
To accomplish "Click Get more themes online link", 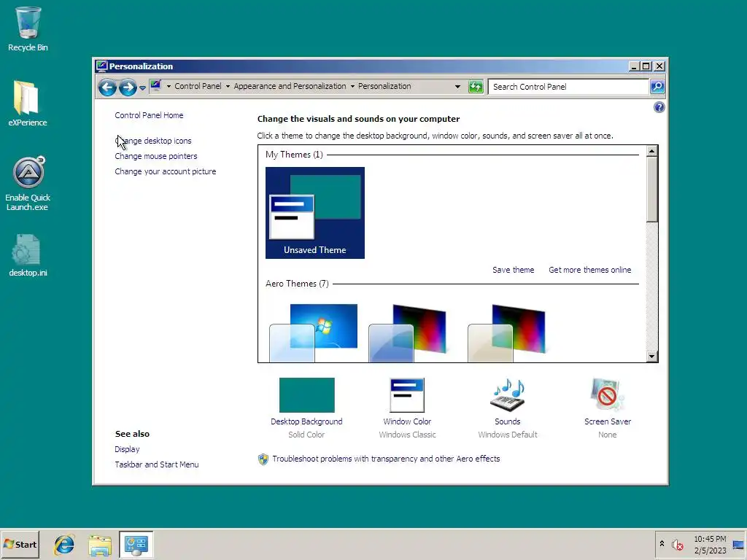I will [x=589, y=270].
